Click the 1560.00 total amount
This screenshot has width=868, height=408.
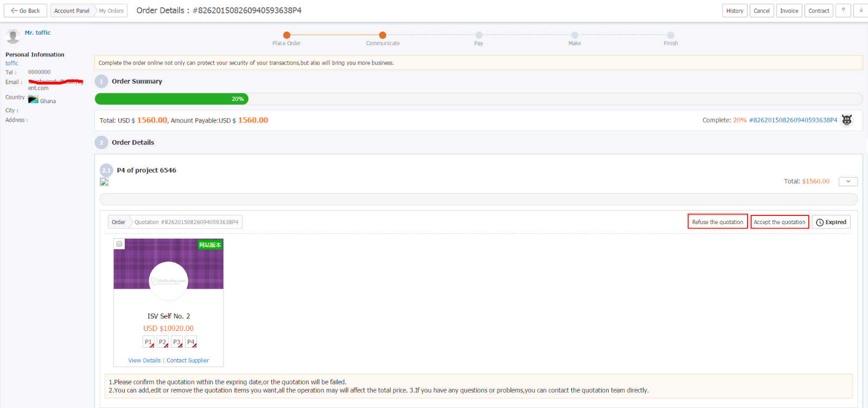[x=152, y=120]
